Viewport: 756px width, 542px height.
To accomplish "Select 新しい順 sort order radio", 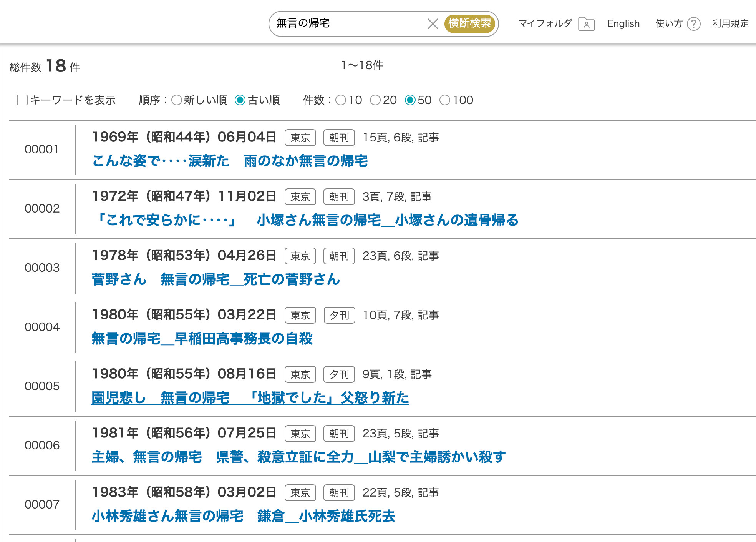I will 177,100.
